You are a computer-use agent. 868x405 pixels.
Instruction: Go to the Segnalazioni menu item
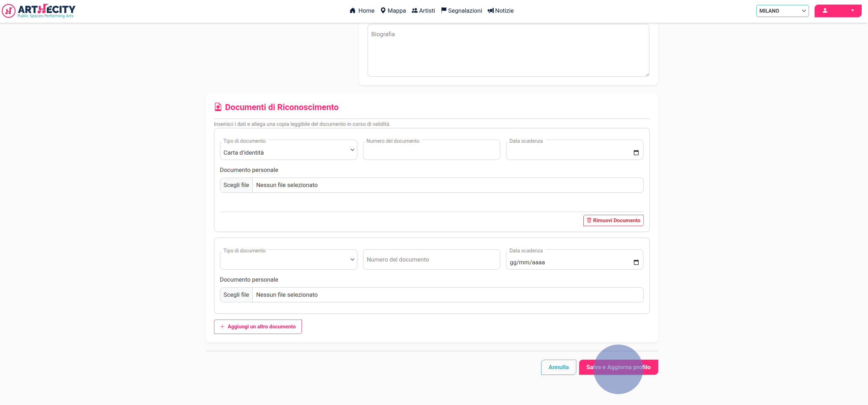(x=461, y=11)
